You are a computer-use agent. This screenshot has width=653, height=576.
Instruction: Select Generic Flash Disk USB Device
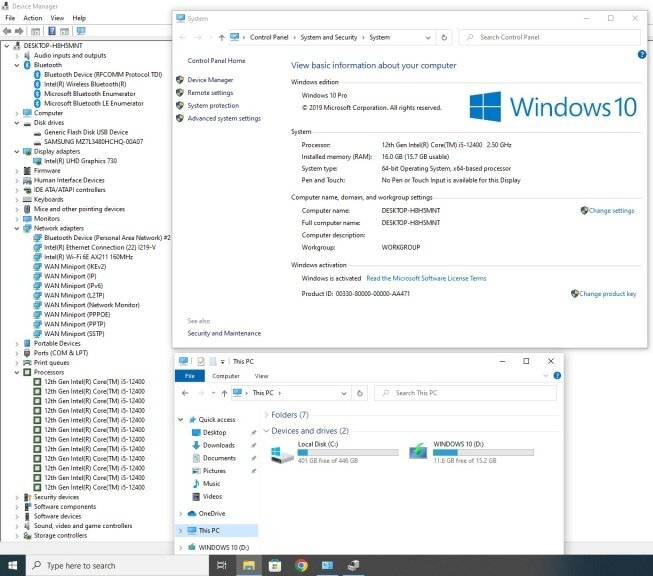[86, 132]
